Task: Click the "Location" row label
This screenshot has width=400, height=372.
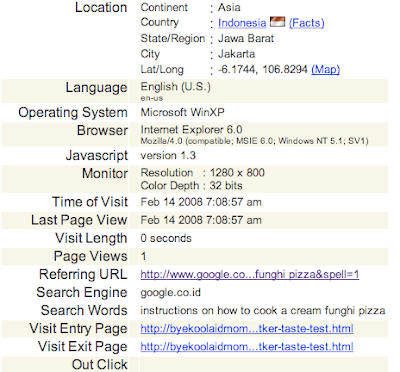Action: (x=101, y=7)
